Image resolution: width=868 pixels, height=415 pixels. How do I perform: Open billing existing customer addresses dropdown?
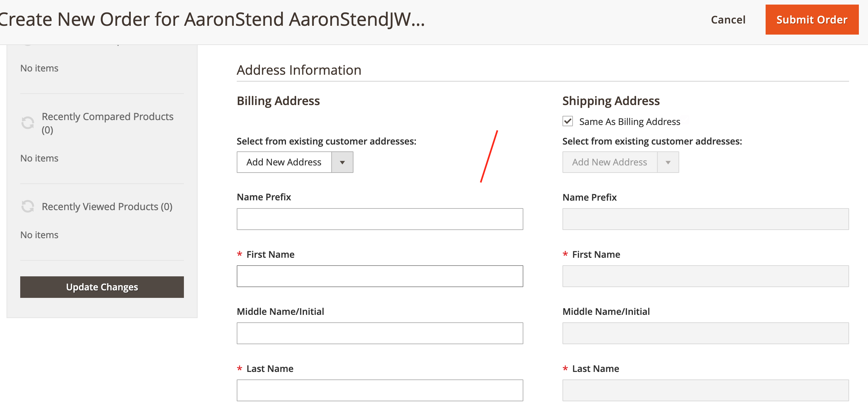295,162
